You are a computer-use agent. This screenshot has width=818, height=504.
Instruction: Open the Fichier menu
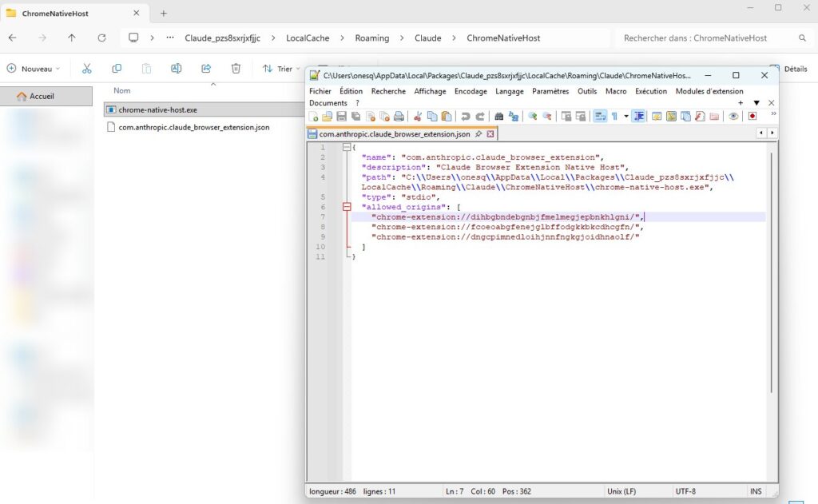tap(320, 91)
